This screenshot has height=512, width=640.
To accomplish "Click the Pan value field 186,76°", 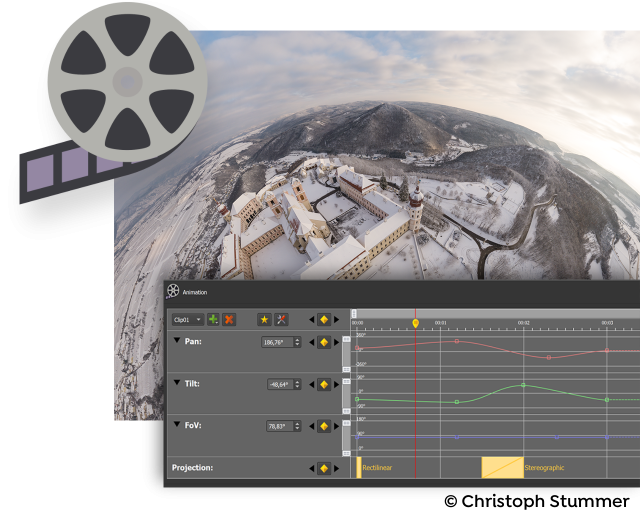I will (x=277, y=342).
